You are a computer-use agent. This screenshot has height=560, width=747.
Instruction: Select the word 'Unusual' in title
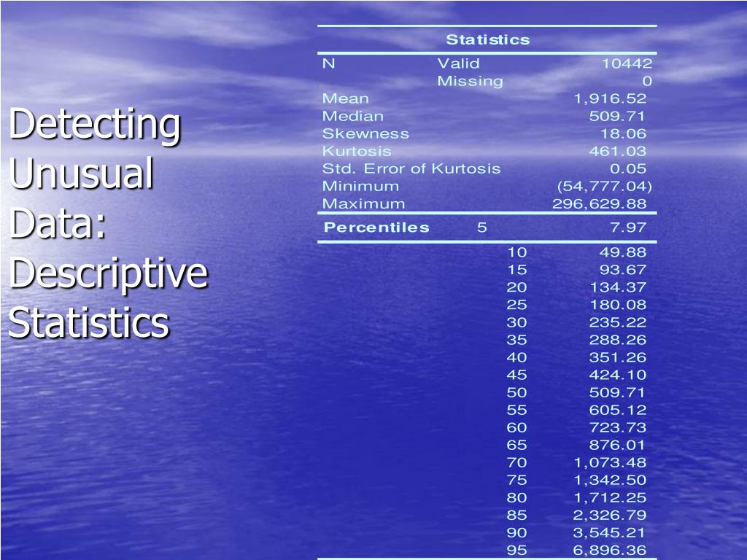pyautogui.click(x=81, y=174)
